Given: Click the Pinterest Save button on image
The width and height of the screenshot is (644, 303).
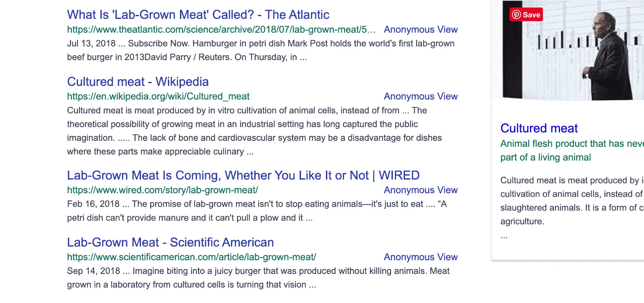Looking at the screenshot, I should pyautogui.click(x=526, y=15).
